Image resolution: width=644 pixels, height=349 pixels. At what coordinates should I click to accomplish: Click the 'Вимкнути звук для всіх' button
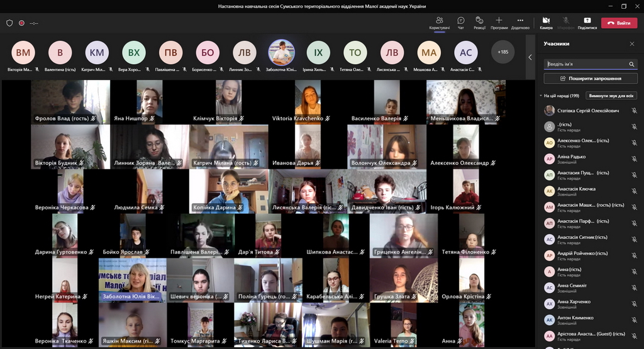pos(611,96)
